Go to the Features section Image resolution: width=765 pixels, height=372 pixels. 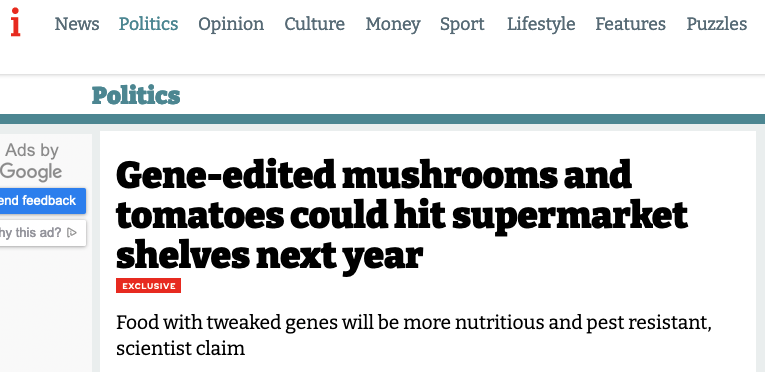click(x=630, y=24)
